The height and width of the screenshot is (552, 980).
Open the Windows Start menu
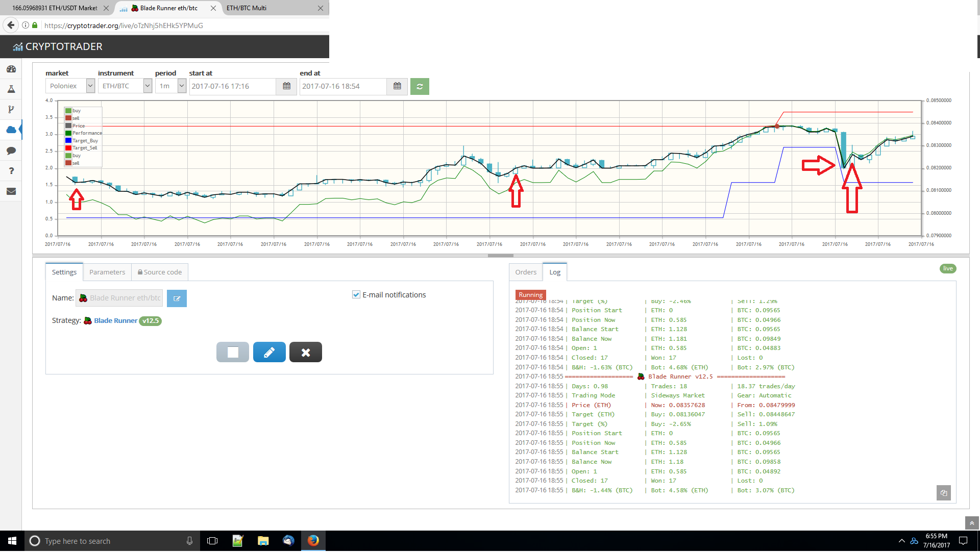pos(12,541)
